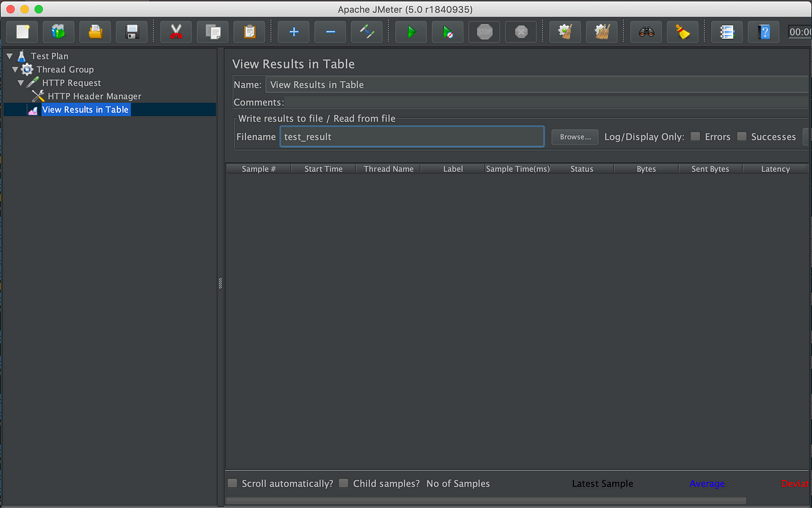Screen dimensions: 812x508
Task: Collapse all nodes with minus icon
Action: tap(331, 31)
